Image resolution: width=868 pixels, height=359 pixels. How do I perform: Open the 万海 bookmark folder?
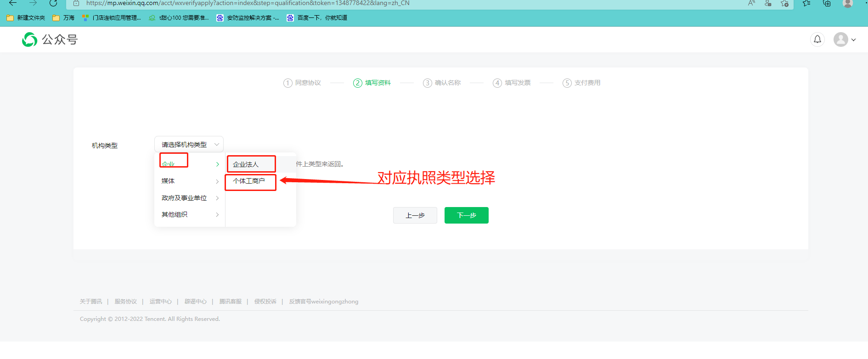(x=63, y=18)
